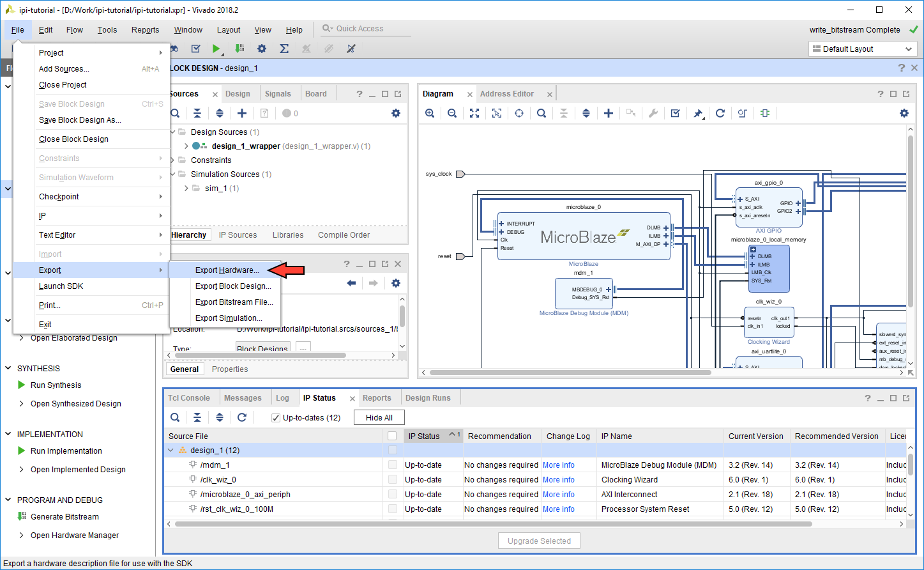Click the Quick Access search field

pyautogui.click(x=366, y=29)
